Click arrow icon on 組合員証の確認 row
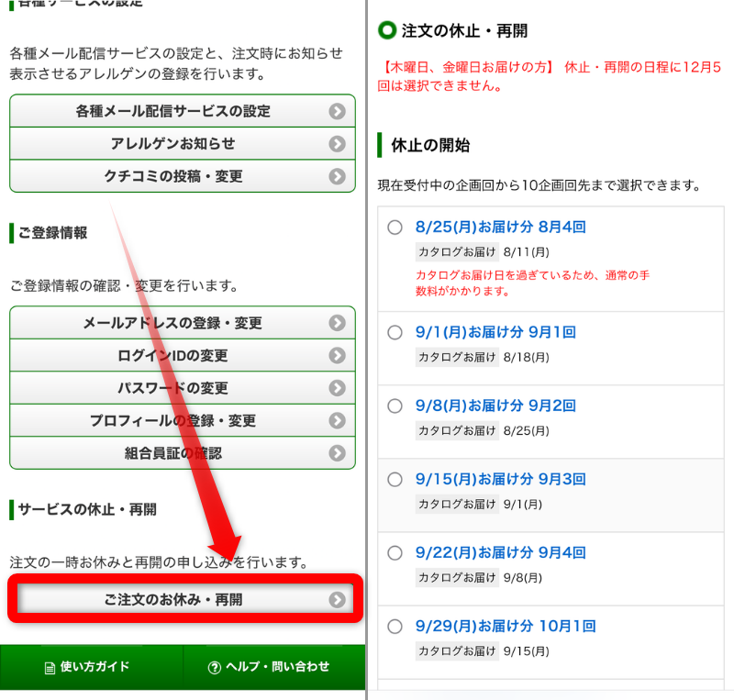734x700 pixels. [337, 453]
